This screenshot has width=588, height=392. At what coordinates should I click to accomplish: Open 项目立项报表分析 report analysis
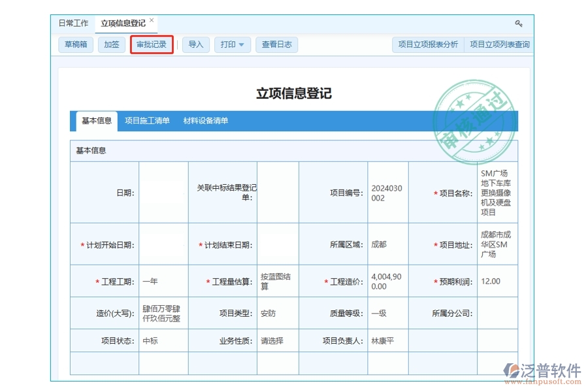coord(428,44)
